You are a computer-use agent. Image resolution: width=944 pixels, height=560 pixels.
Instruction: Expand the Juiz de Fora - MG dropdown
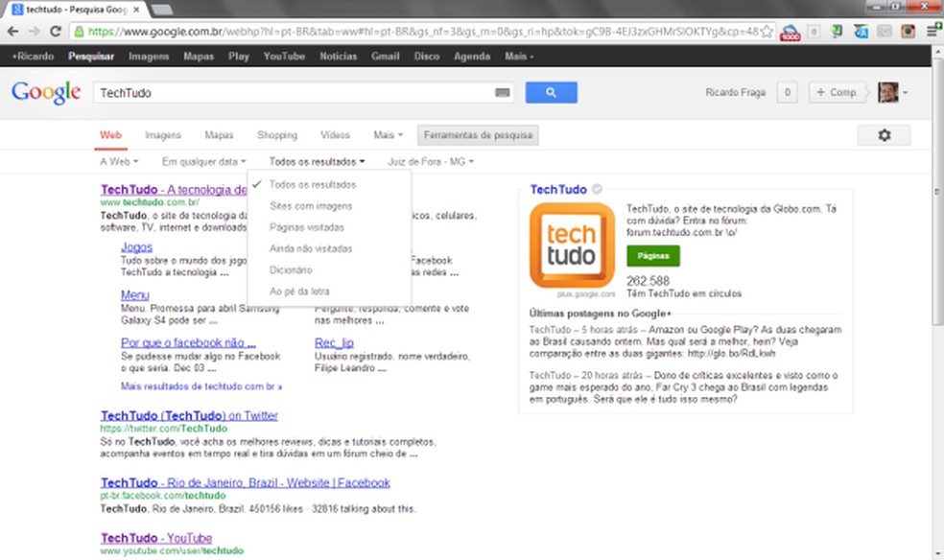pyautogui.click(x=431, y=161)
